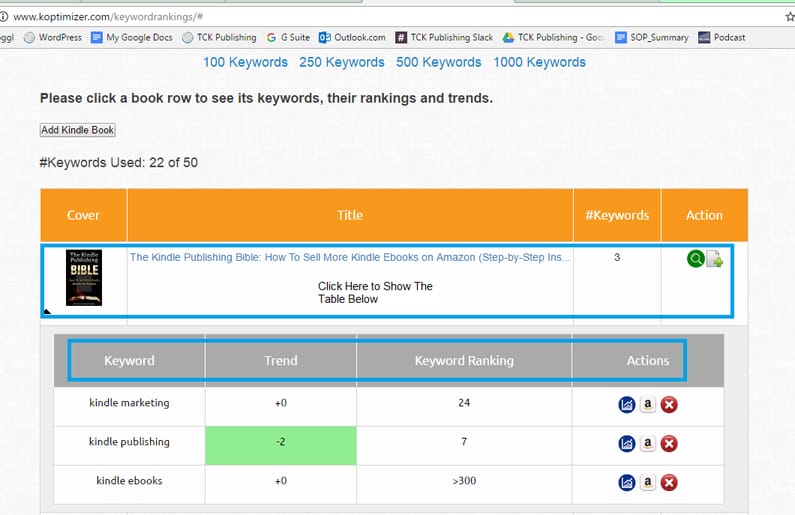Click the #Keywords Used: 22 of 50 text
Image resolution: width=795 pixels, height=515 pixels.
tap(119, 163)
